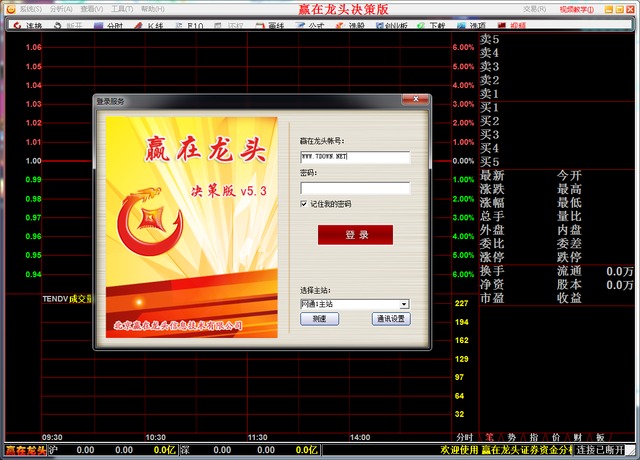Focus the 密码 password field
The width and height of the screenshot is (640, 460).
click(x=355, y=188)
